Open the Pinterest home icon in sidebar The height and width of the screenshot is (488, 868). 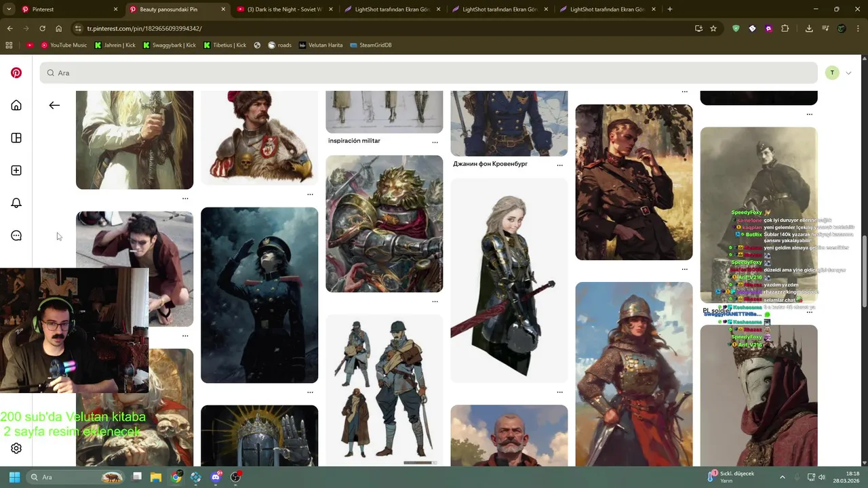click(x=16, y=105)
